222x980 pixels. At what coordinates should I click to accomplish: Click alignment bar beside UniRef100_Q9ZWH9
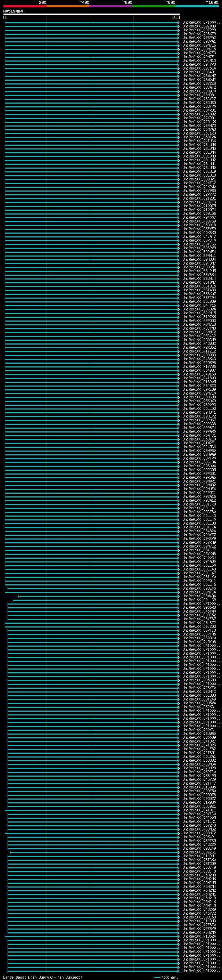pyautogui.click(x=92, y=26)
